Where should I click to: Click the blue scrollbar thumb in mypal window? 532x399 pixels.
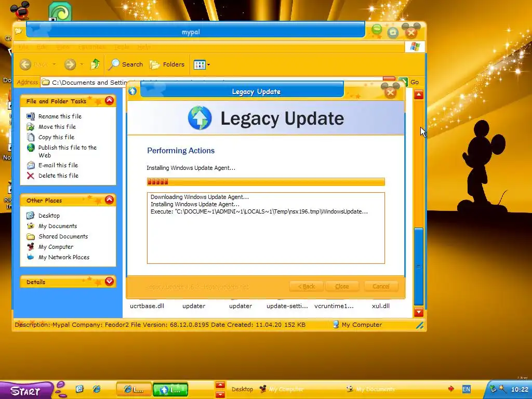419,267
